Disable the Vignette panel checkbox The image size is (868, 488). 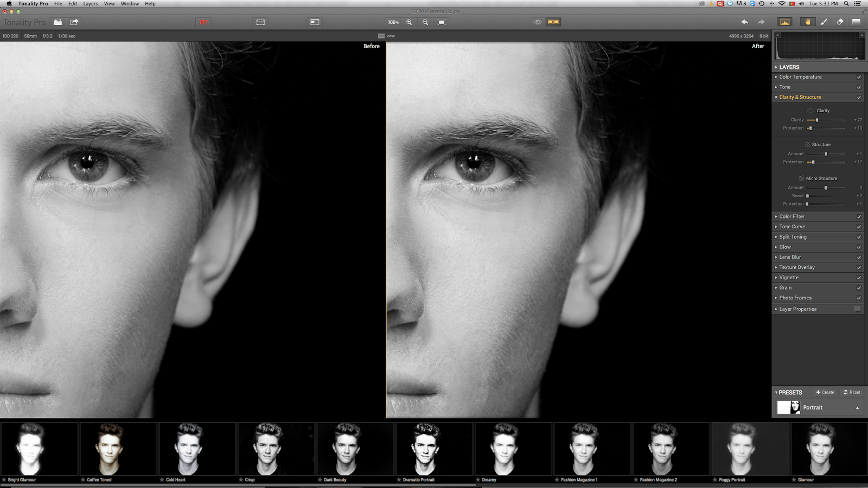click(859, 278)
